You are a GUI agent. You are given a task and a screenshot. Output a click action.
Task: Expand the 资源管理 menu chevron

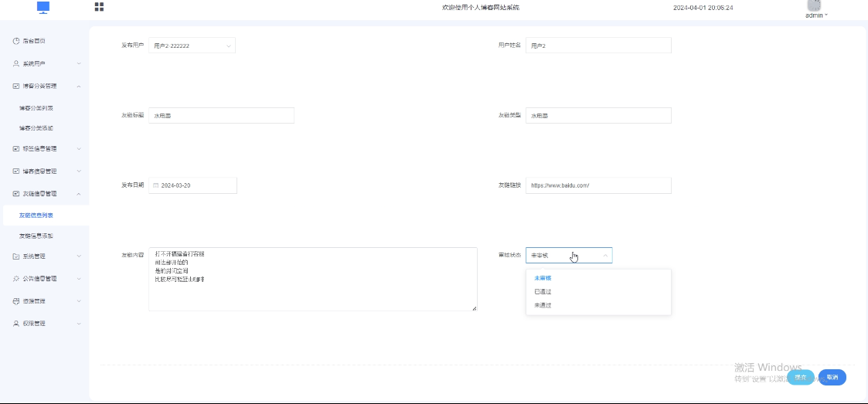tap(79, 301)
